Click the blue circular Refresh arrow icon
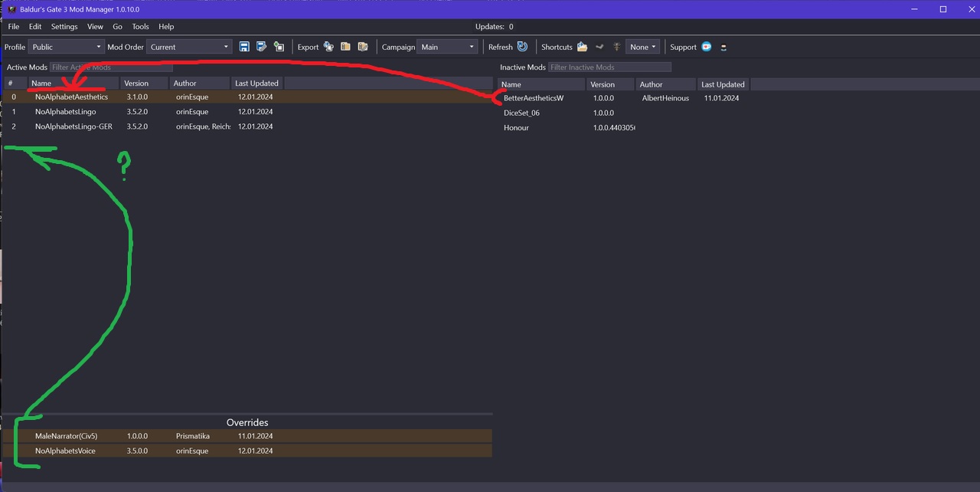 point(522,47)
